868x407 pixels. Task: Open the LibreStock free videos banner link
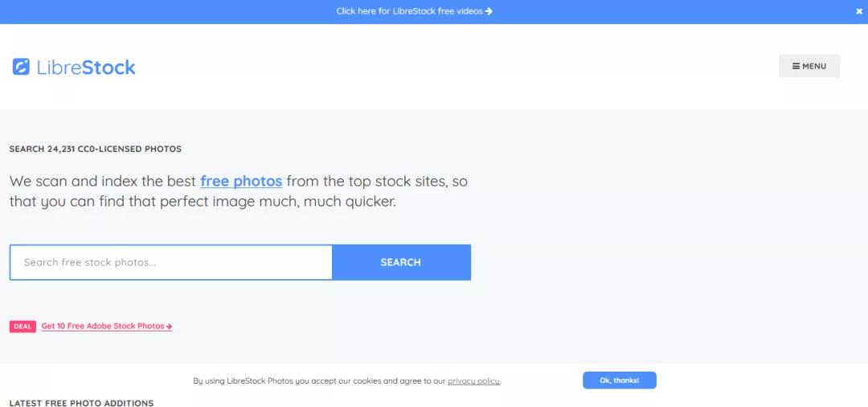point(414,11)
